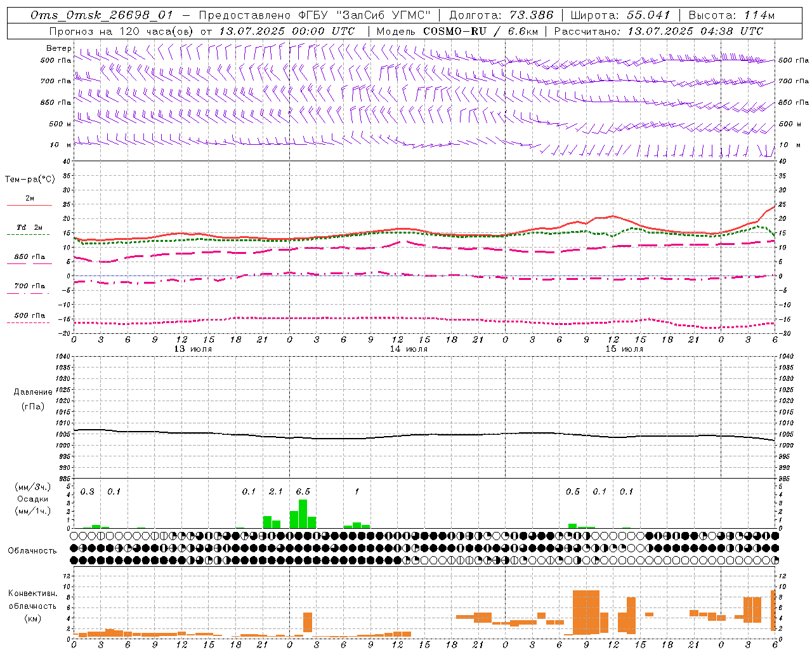Click the Рассчитано: 13.07.2025 04:38 UTC text
The height and width of the screenshot is (650, 812).
click(x=658, y=30)
